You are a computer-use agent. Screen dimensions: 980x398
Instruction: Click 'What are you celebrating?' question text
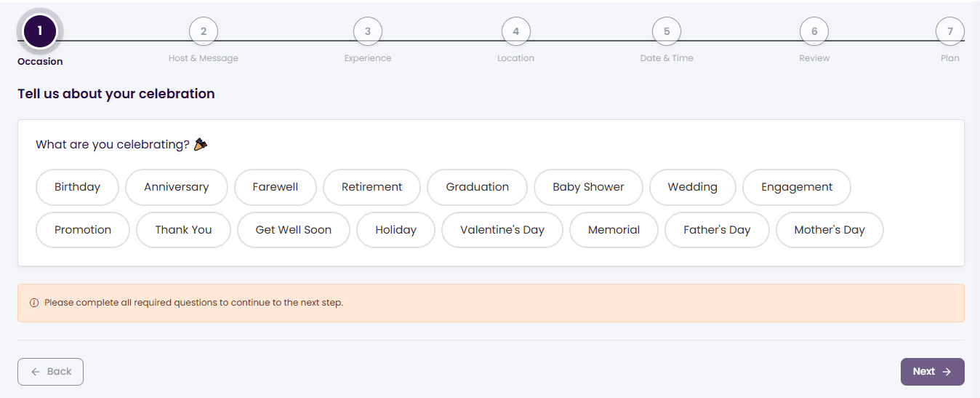coord(113,145)
